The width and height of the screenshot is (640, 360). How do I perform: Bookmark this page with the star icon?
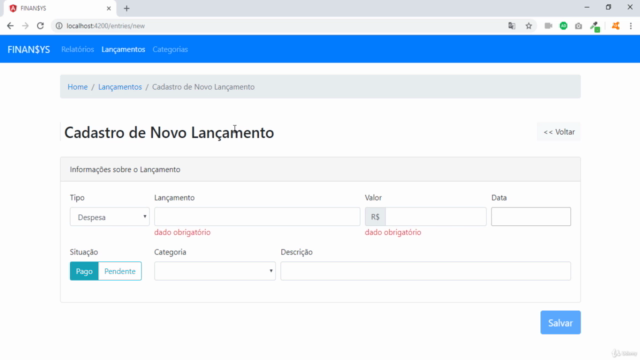tap(529, 26)
